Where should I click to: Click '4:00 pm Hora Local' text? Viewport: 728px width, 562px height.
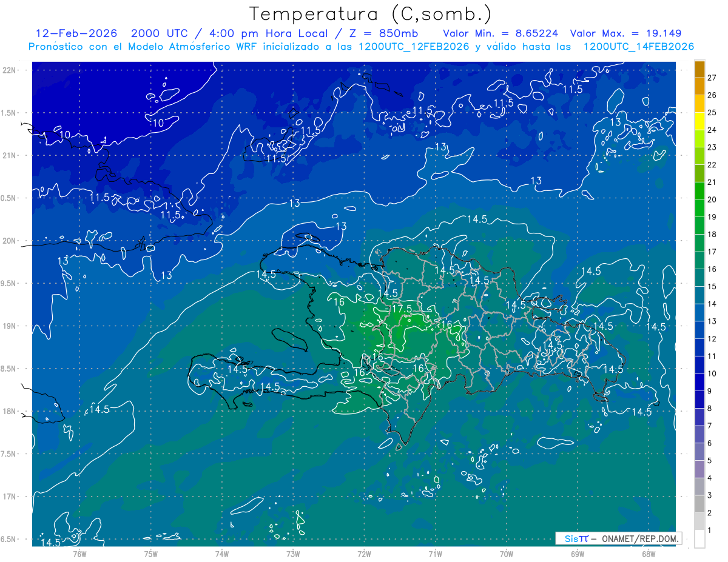[x=268, y=33]
